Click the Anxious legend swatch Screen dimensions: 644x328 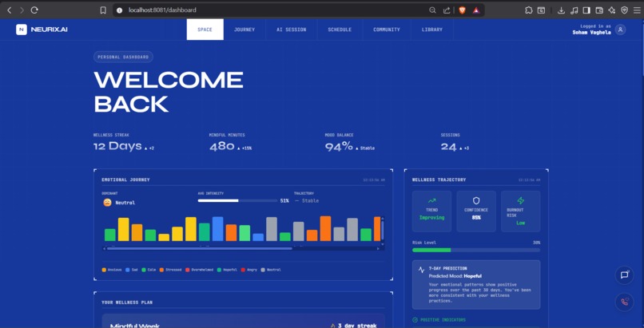coord(104,270)
